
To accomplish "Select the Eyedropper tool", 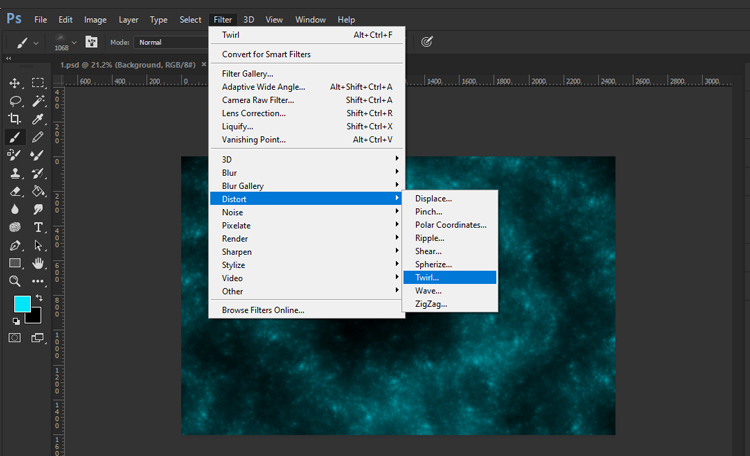I will click(x=38, y=119).
